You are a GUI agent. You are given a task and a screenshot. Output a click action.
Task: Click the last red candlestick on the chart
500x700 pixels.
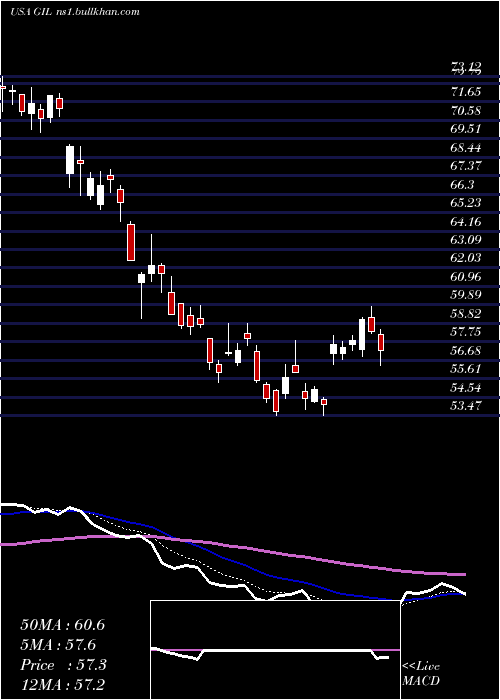381,343
